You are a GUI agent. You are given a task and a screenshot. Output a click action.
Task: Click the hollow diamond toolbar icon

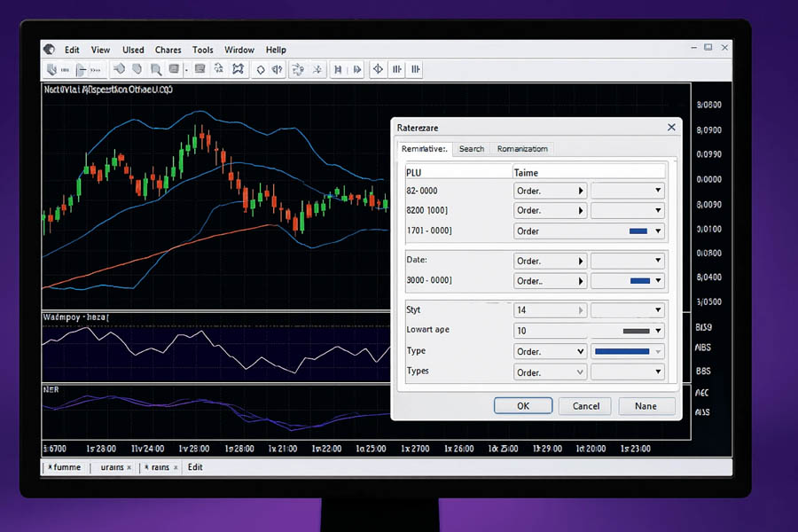[261, 69]
